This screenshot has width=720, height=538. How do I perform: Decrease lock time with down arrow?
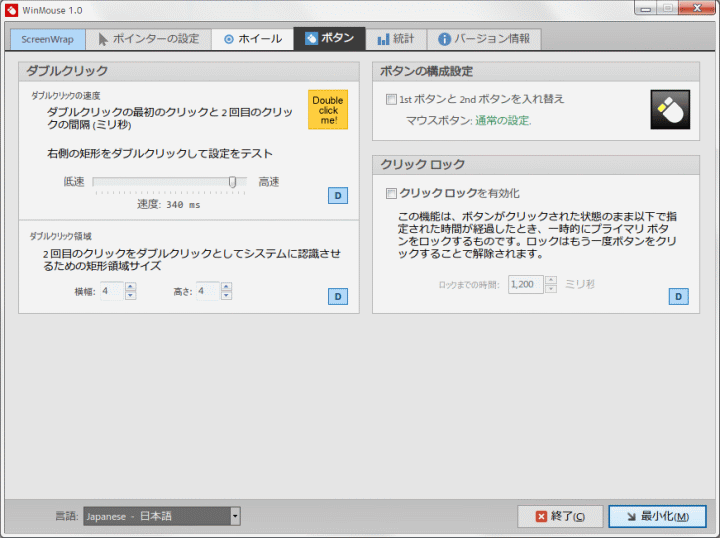click(551, 289)
